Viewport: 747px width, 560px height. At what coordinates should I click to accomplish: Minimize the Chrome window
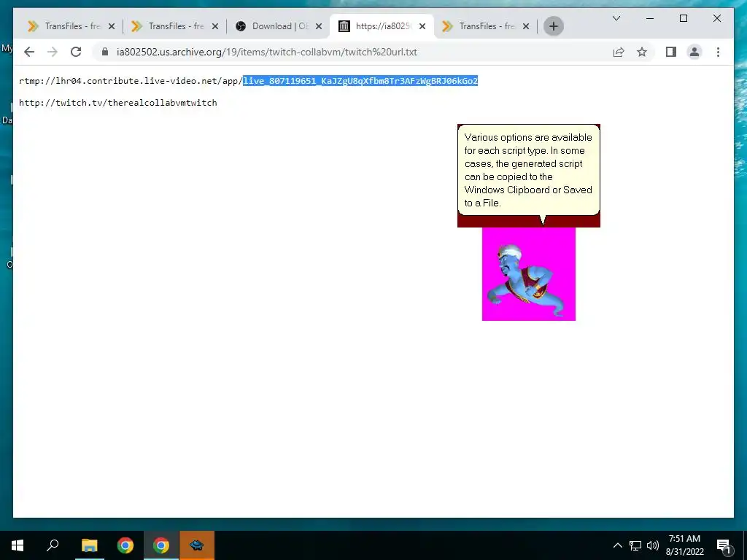[x=650, y=18]
